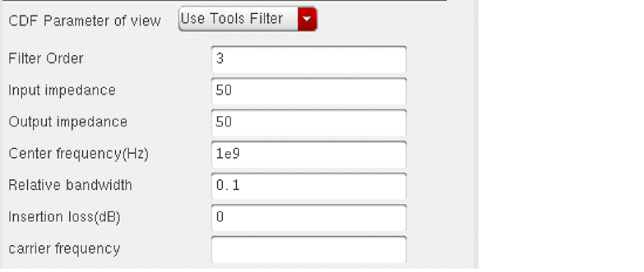Click the form panel's right border edge
Screen dimensions: 644x272
click(477, 134)
